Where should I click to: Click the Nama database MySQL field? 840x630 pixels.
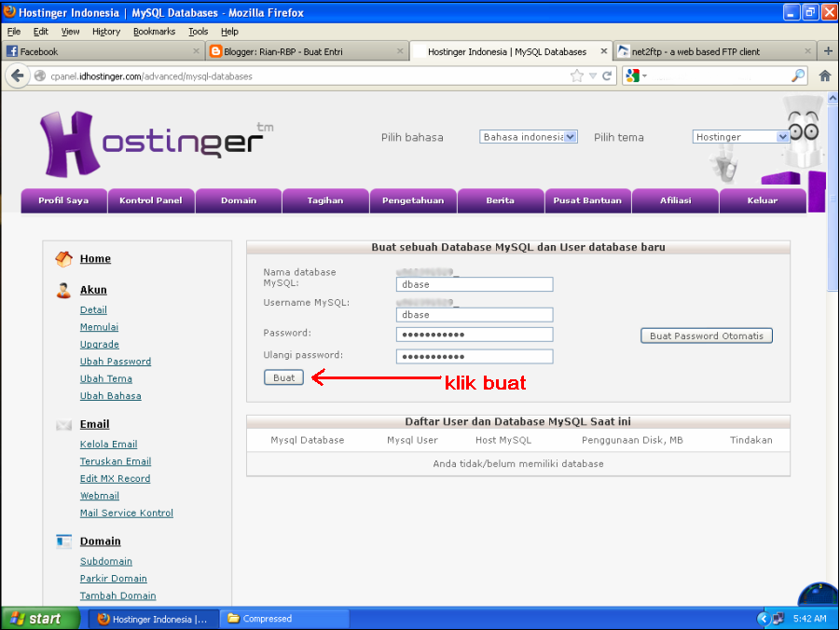pyautogui.click(x=475, y=284)
